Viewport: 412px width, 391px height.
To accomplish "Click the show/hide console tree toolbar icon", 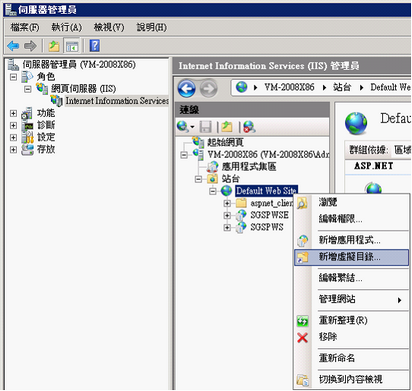I will (x=72, y=46).
